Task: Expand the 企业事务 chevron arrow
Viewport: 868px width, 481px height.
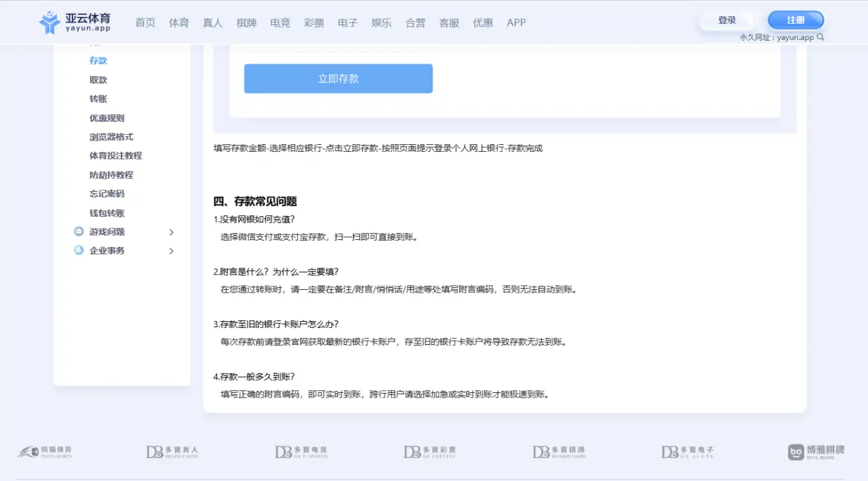Action: 171,251
